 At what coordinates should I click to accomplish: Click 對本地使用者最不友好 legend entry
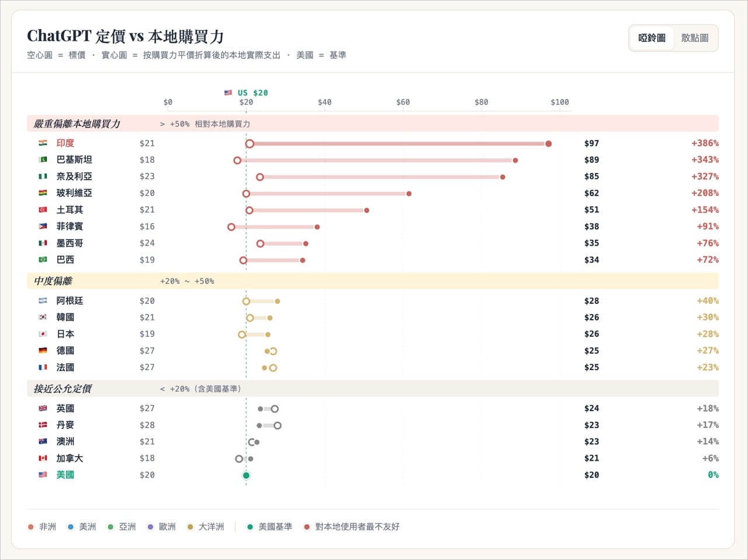pyautogui.click(x=352, y=527)
